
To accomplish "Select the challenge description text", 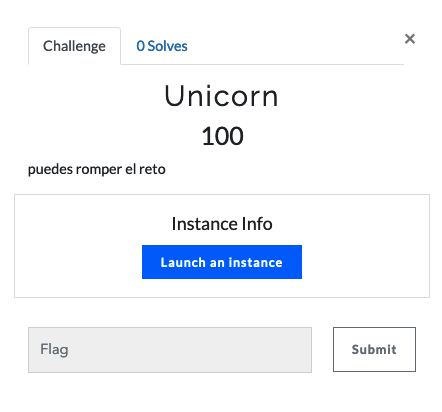I will coord(97,169).
